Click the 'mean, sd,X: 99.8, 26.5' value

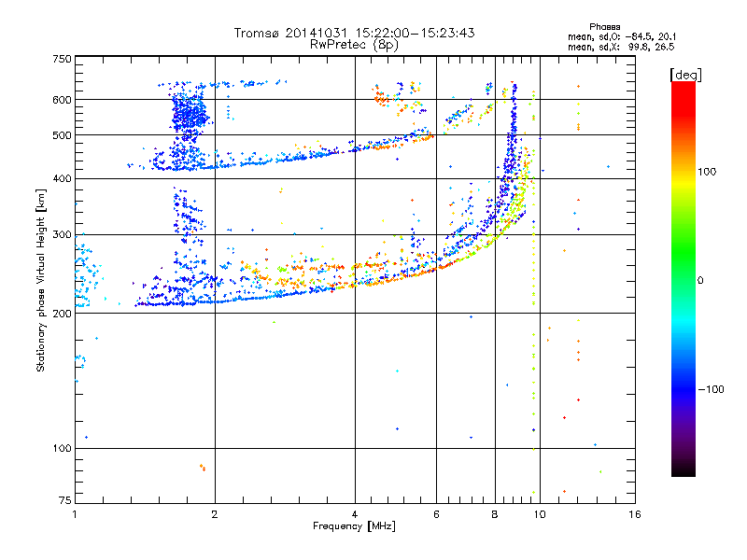[621, 47]
